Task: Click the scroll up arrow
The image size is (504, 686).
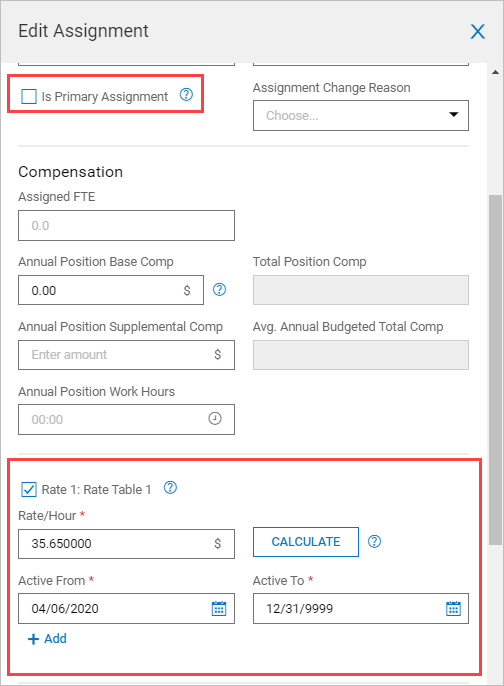Action: point(495,72)
